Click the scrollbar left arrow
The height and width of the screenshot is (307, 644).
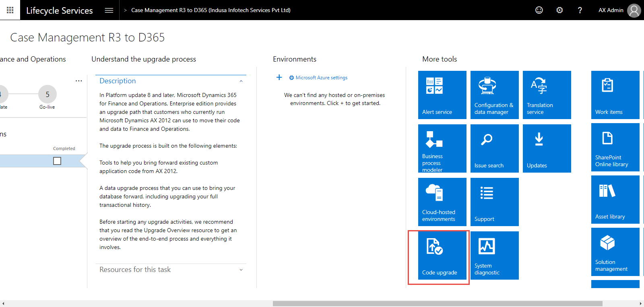[3, 304]
